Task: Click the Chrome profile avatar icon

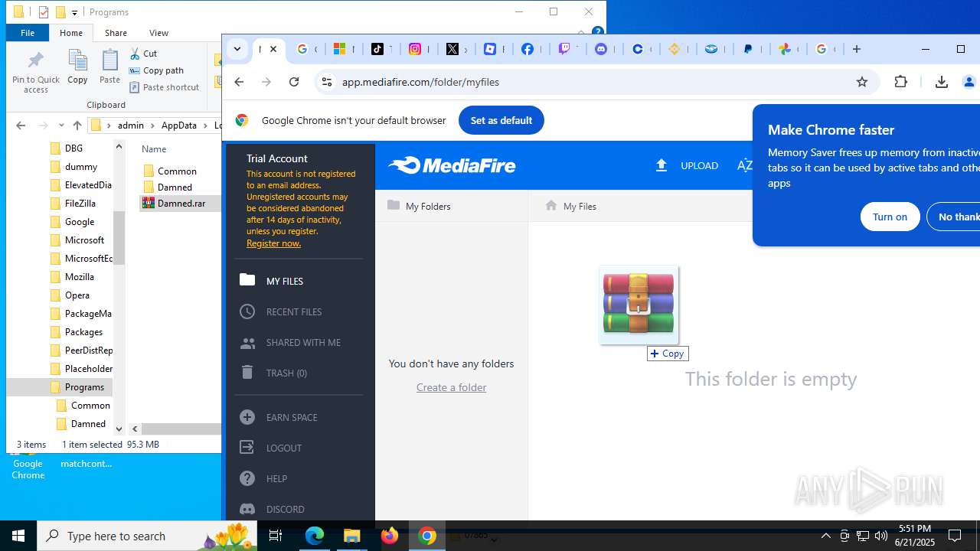Action: 969,82
